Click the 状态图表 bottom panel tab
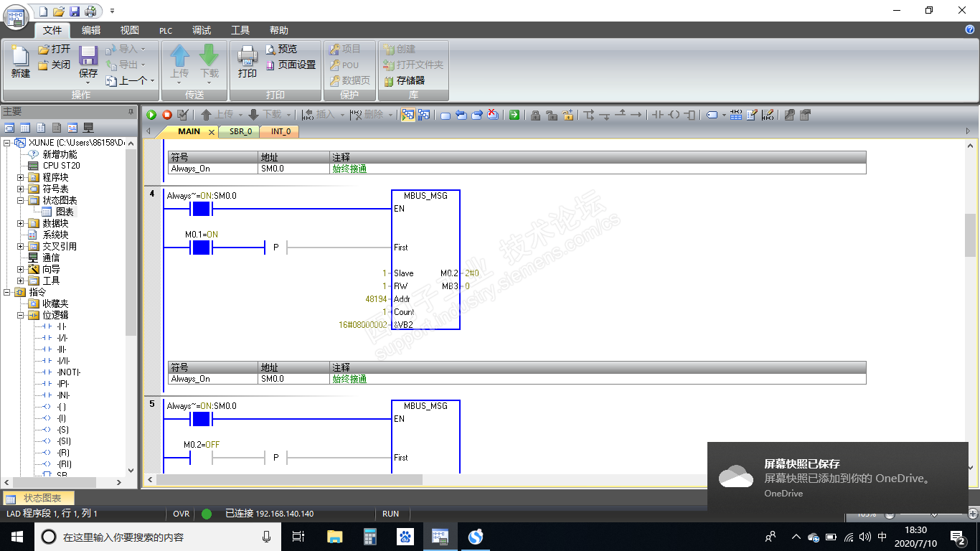Image resolution: width=980 pixels, height=551 pixels. [x=37, y=498]
